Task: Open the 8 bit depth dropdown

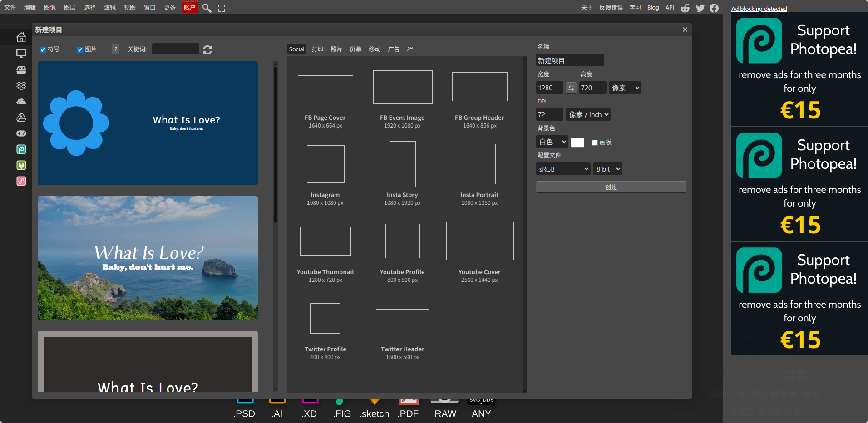Action: pyautogui.click(x=607, y=169)
